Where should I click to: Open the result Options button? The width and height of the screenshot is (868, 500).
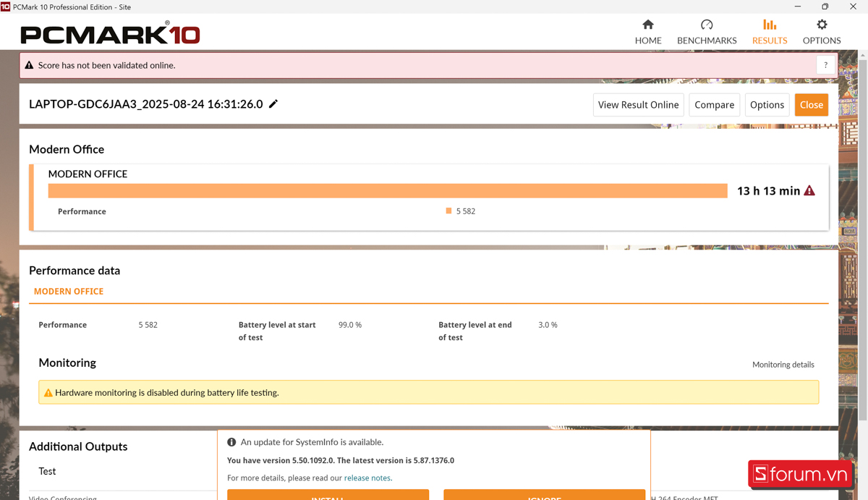tap(767, 105)
